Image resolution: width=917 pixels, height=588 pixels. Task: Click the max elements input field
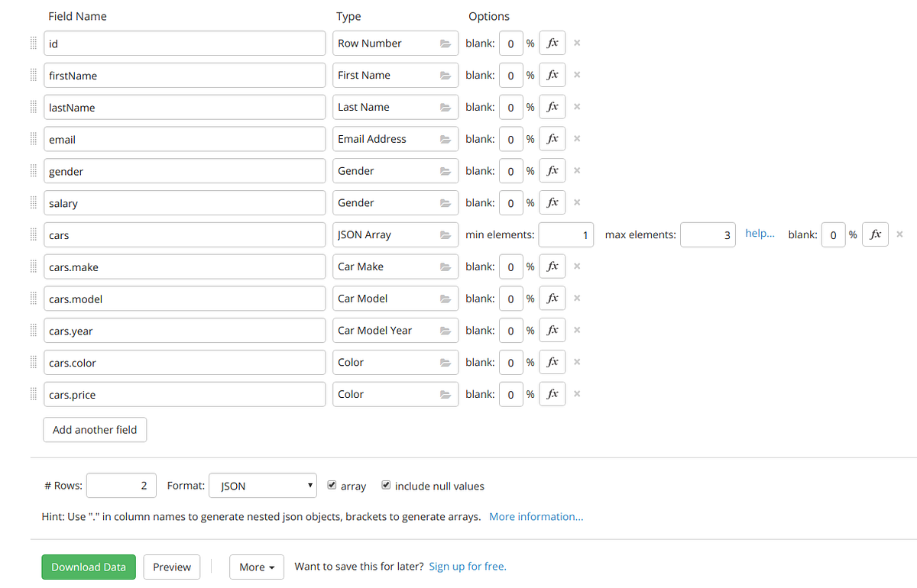click(x=708, y=234)
